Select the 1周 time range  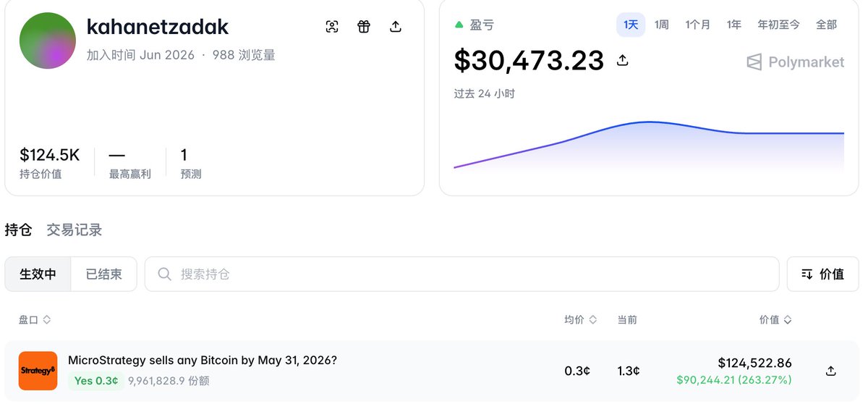[x=662, y=25]
